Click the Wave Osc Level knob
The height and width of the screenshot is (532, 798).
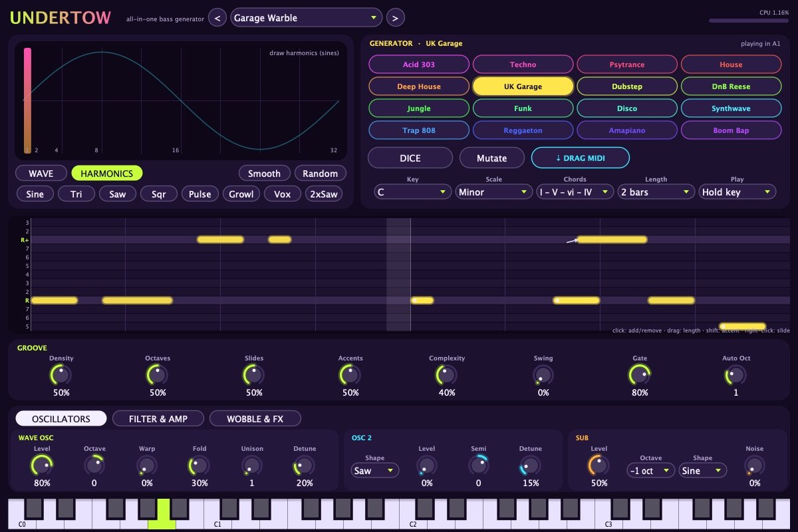[42, 465]
